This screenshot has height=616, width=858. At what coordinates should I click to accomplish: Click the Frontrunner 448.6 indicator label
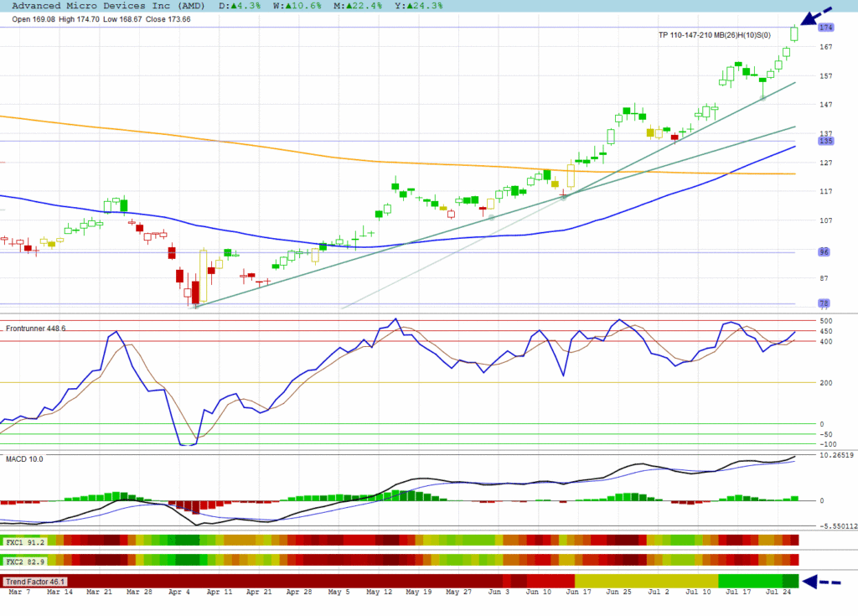35,329
